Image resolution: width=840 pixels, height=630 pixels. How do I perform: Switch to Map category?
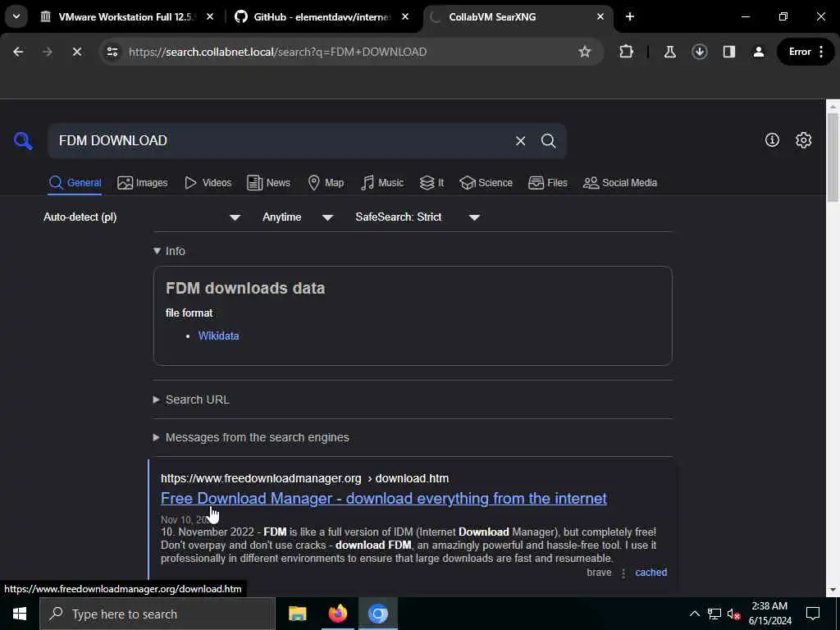click(x=326, y=183)
